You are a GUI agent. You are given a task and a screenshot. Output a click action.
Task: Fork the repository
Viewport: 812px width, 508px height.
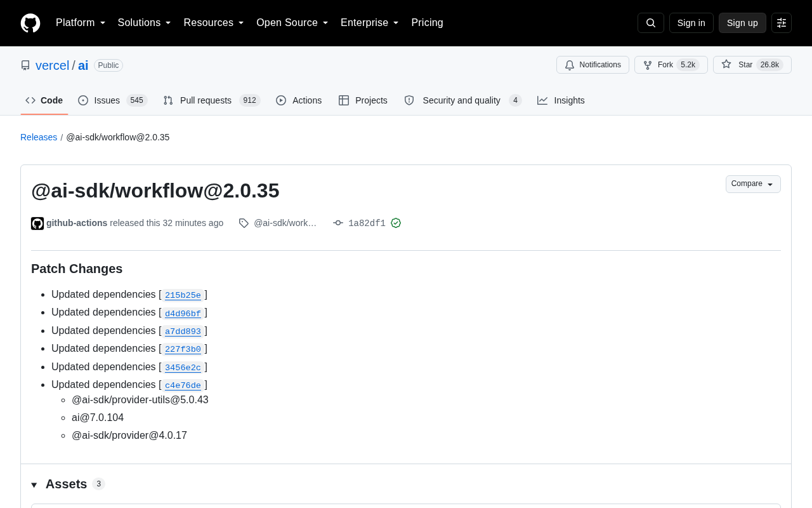click(x=671, y=65)
